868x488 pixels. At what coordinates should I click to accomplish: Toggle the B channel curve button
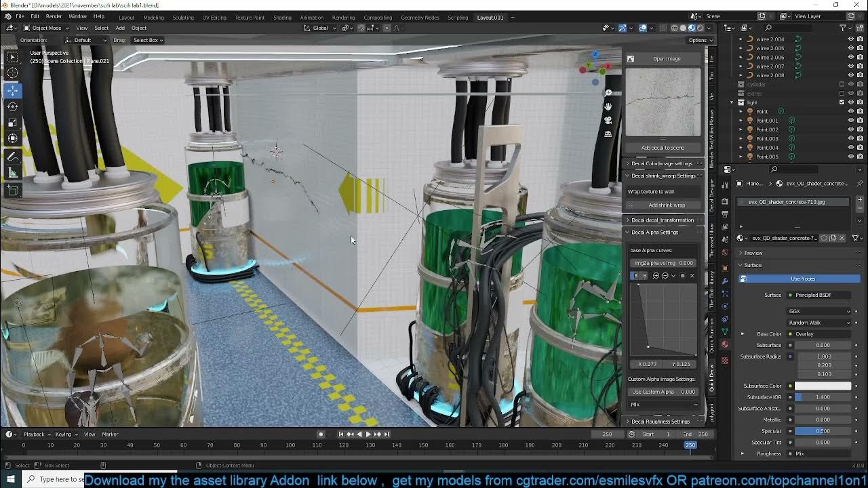(x=644, y=276)
